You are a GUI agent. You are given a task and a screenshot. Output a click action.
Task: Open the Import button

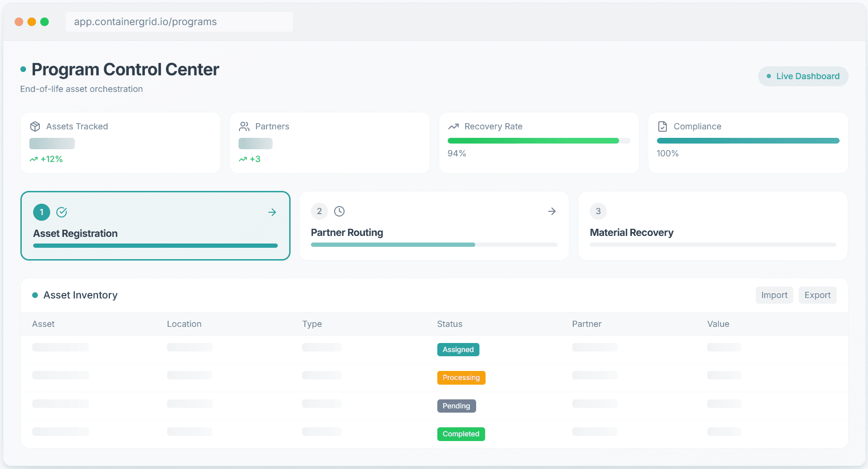(x=774, y=295)
